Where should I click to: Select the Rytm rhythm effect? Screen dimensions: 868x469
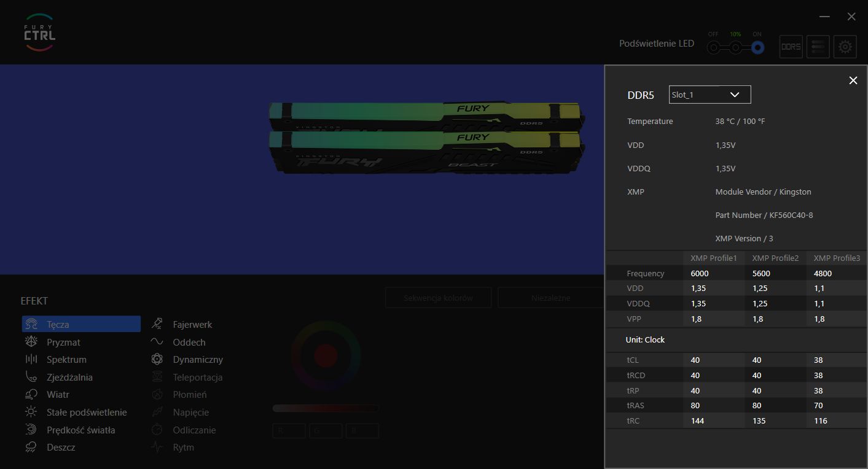pyautogui.click(x=184, y=447)
